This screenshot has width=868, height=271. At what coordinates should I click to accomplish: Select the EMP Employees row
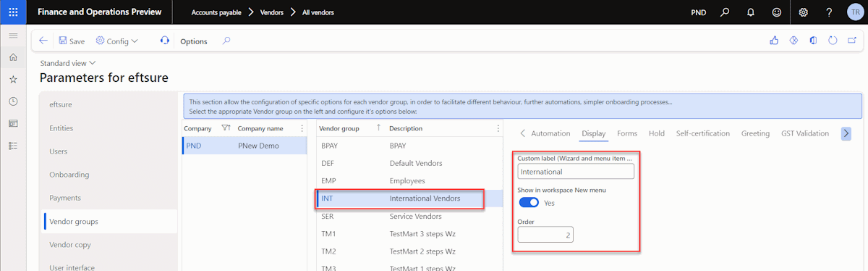point(409,180)
